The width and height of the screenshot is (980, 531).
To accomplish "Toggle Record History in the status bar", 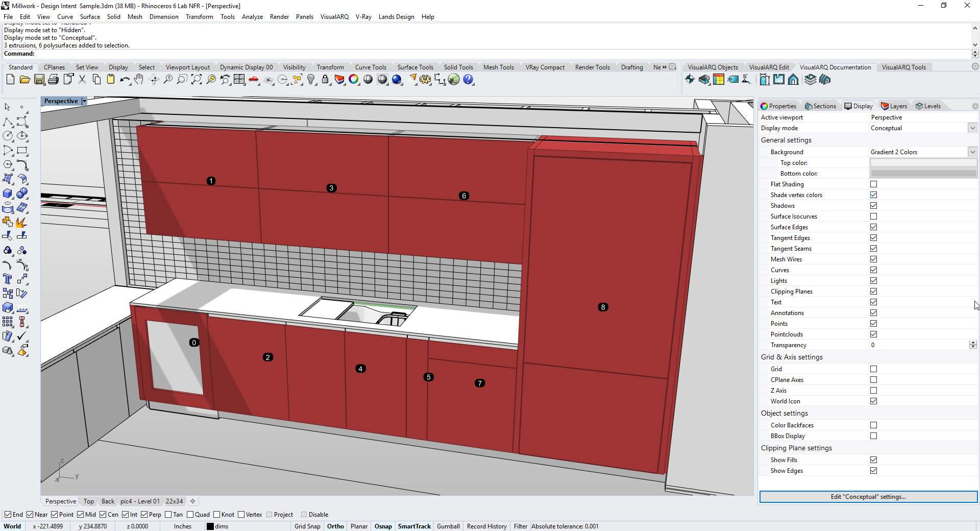I will pyautogui.click(x=486, y=526).
